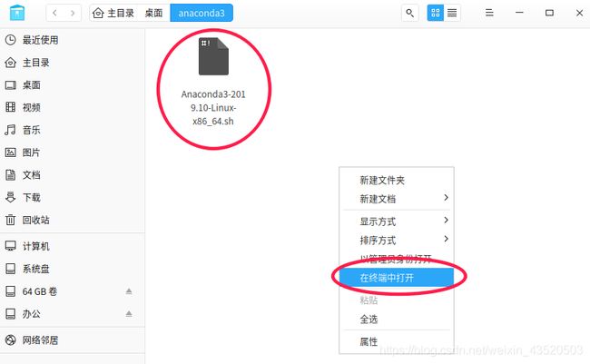This screenshot has width=590, height=364.
Task: Go back with the left arrow
Action: tap(55, 13)
